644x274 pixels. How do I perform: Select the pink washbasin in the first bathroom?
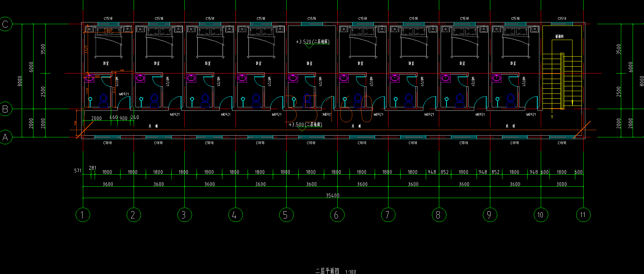[x=89, y=78]
